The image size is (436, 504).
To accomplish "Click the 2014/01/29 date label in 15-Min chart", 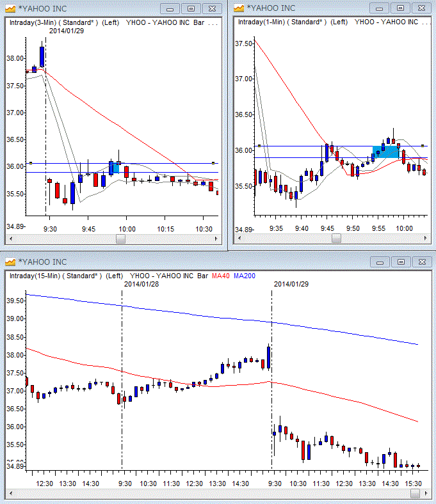I will 291,284.
